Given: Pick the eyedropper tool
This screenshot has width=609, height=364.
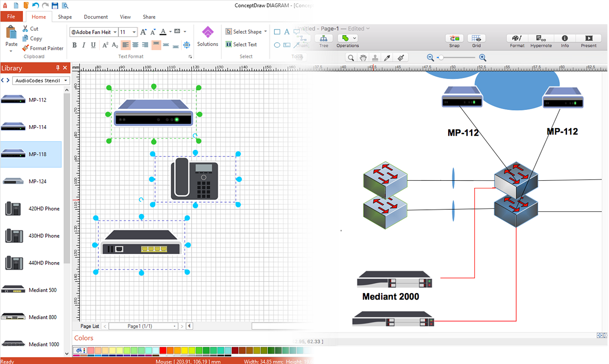Looking at the screenshot, I should [387, 58].
